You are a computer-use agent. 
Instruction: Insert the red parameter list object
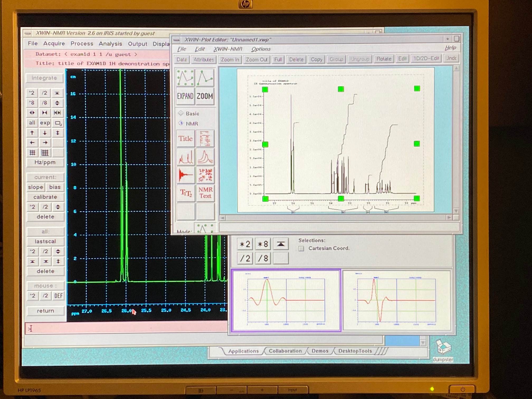click(205, 139)
